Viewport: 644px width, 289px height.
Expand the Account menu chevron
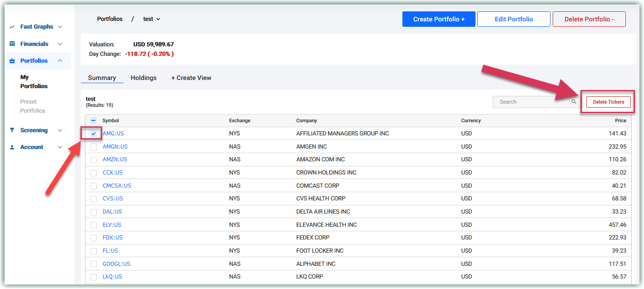tap(60, 147)
